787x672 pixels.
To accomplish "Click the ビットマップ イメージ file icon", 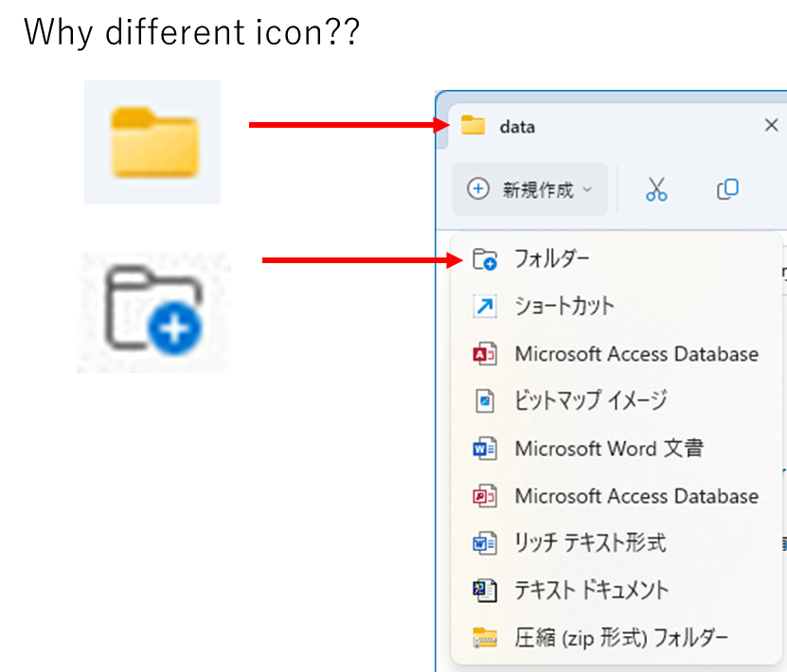I will (x=484, y=401).
